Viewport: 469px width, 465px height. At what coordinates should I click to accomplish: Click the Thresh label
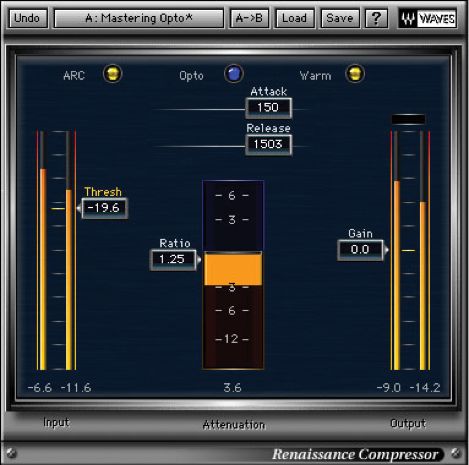pos(103,192)
